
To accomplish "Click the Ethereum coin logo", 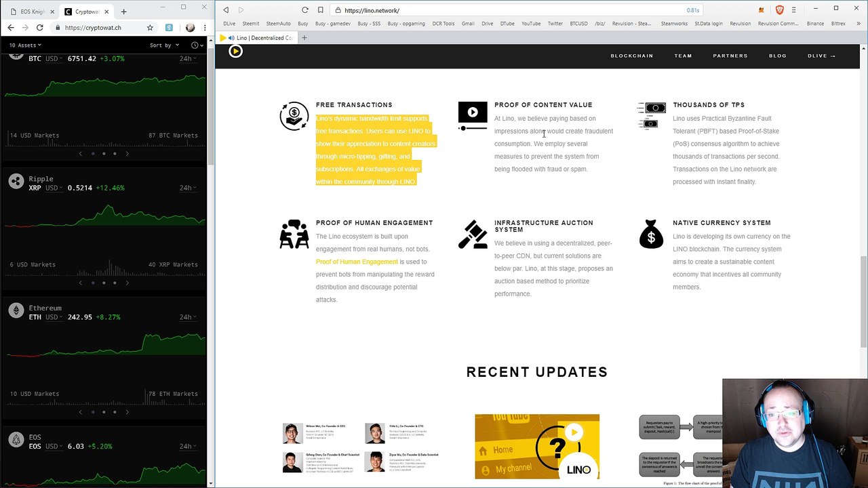I will (16, 310).
